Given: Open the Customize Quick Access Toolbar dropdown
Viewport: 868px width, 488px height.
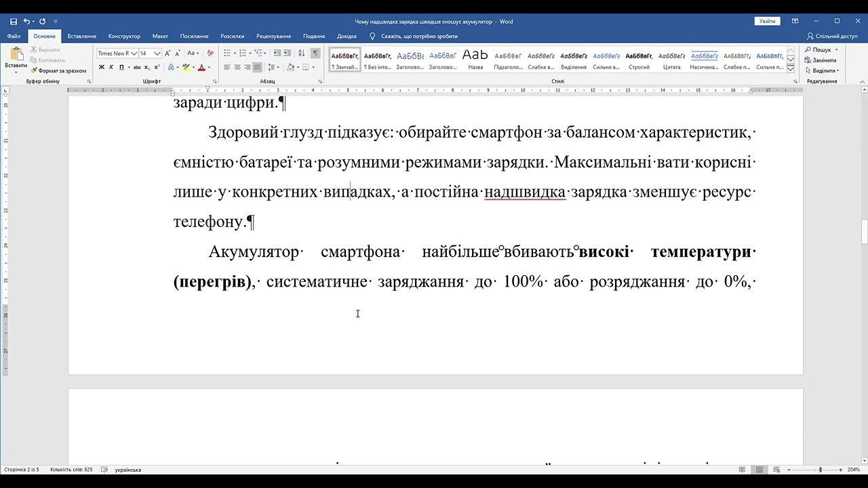Looking at the screenshot, I should [56, 22].
